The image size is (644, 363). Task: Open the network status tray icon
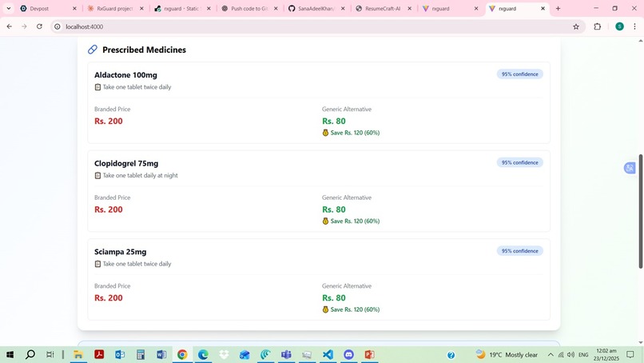coord(561,354)
